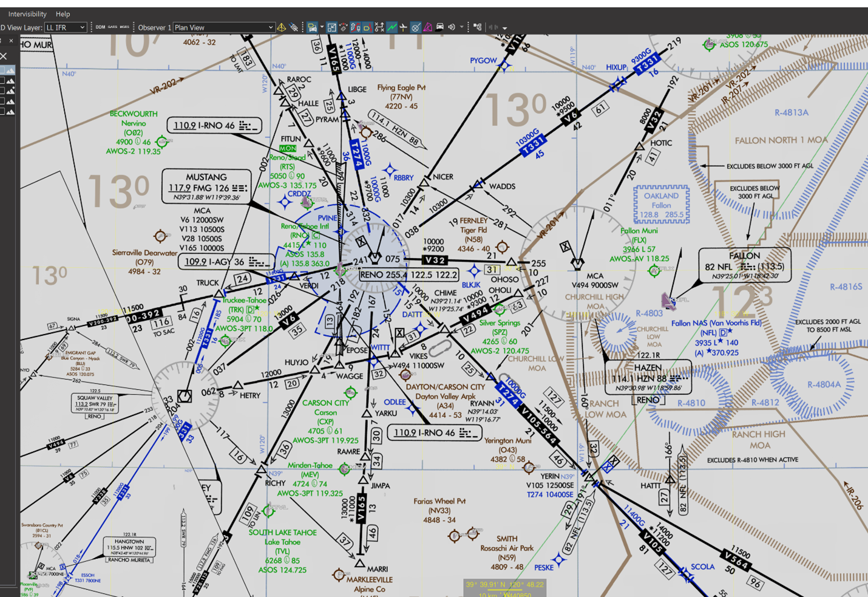Screen dimensions: 868x597
Task: Select the route editing tool
Action: pos(354,27)
